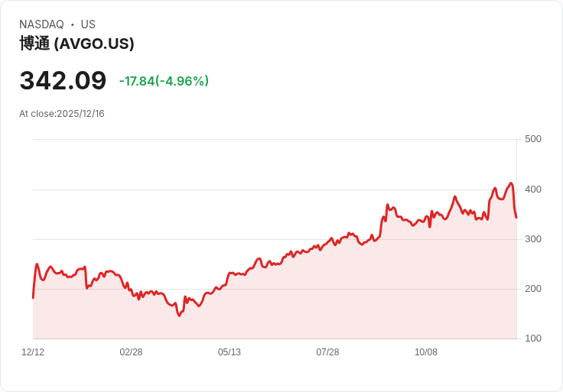Select the 10/08 date marker
563x392 pixels.
(x=426, y=352)
